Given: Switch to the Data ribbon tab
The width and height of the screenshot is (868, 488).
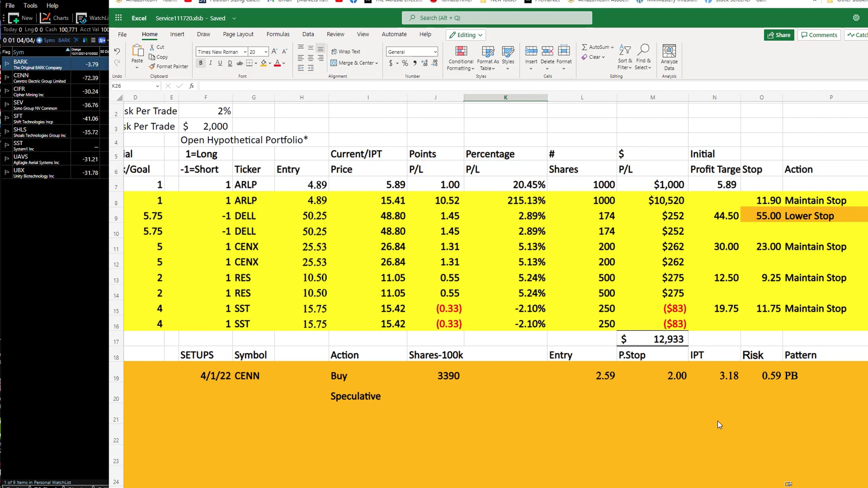Looking at the screenshot, I should 308,34.
